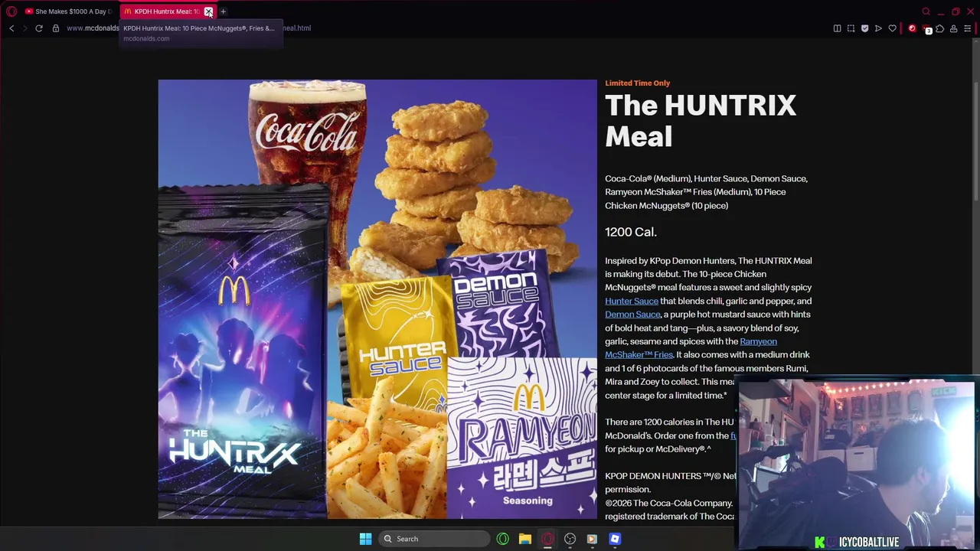Open File Explorer from taskbar

pos(524,539)
